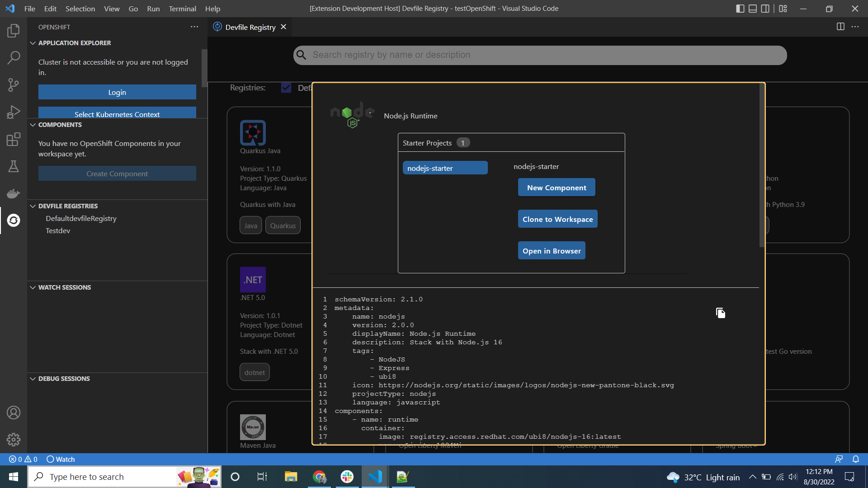Open the Terminal menu
The width and height of the screenshot is (868, 488).
click(182, 9)
